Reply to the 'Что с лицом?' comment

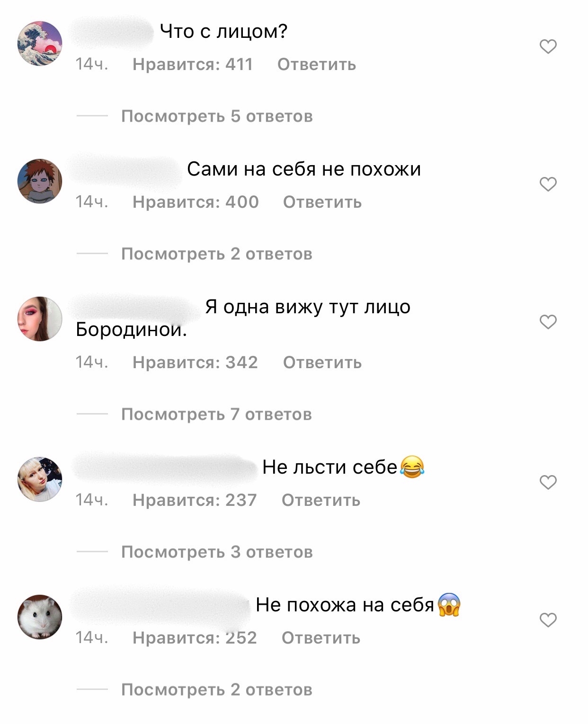(x=317, y=64)
